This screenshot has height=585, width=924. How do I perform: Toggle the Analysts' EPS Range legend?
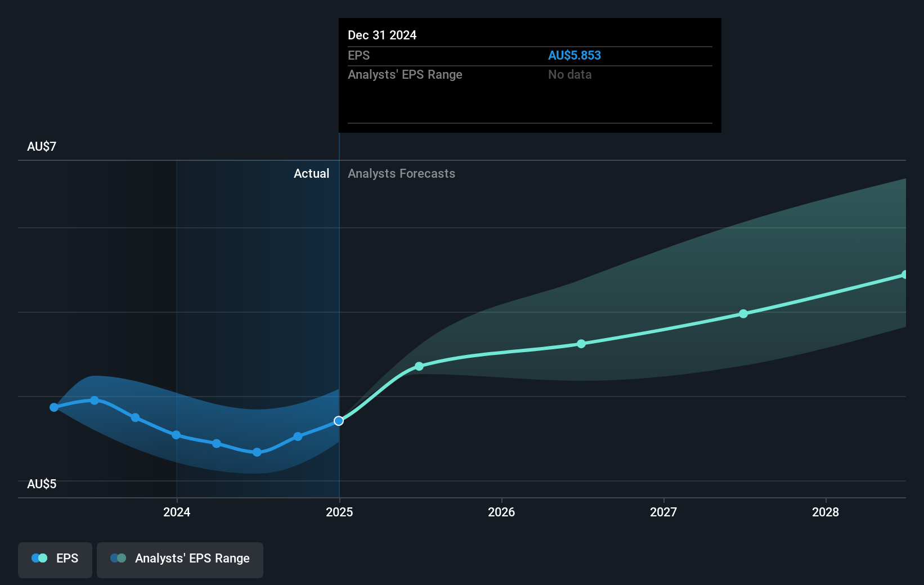tap(180, 560)
